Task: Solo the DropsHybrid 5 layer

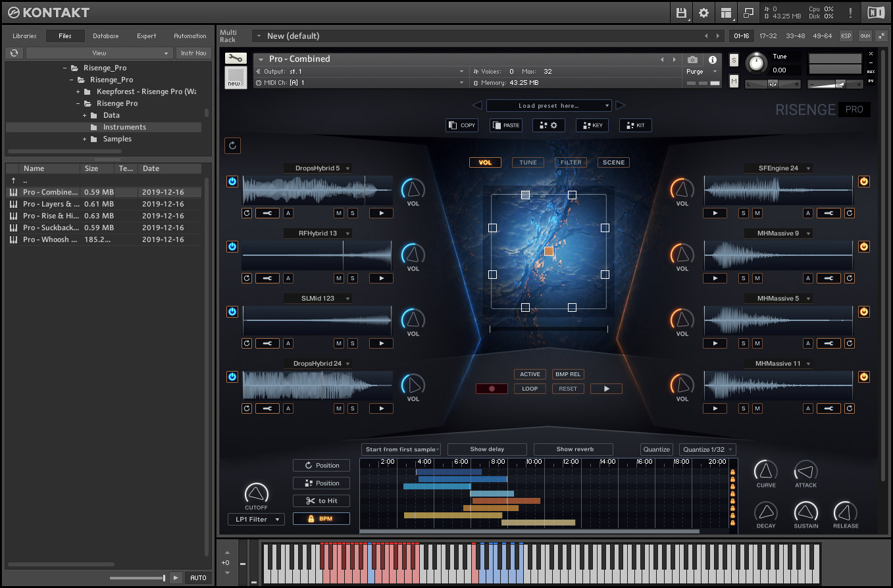Action: click(353, 213)
